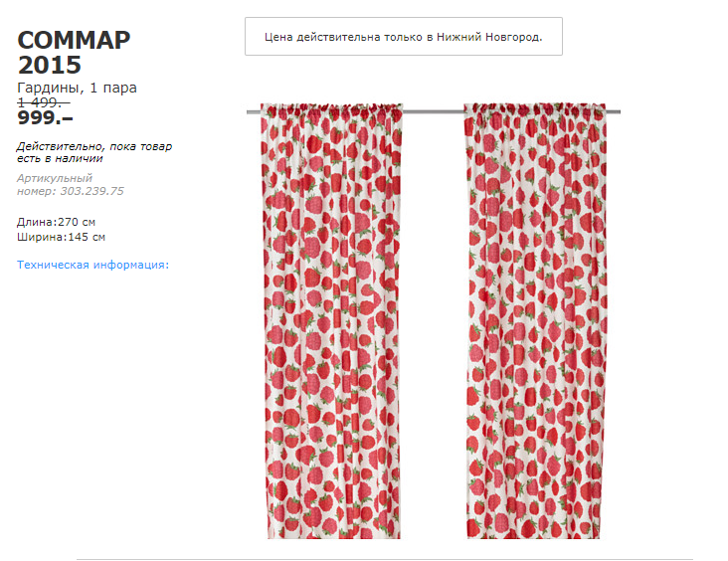Screen dimensions: 728x561
Task: Select the right curtain panel image
Action: click(x=535, y=321)
